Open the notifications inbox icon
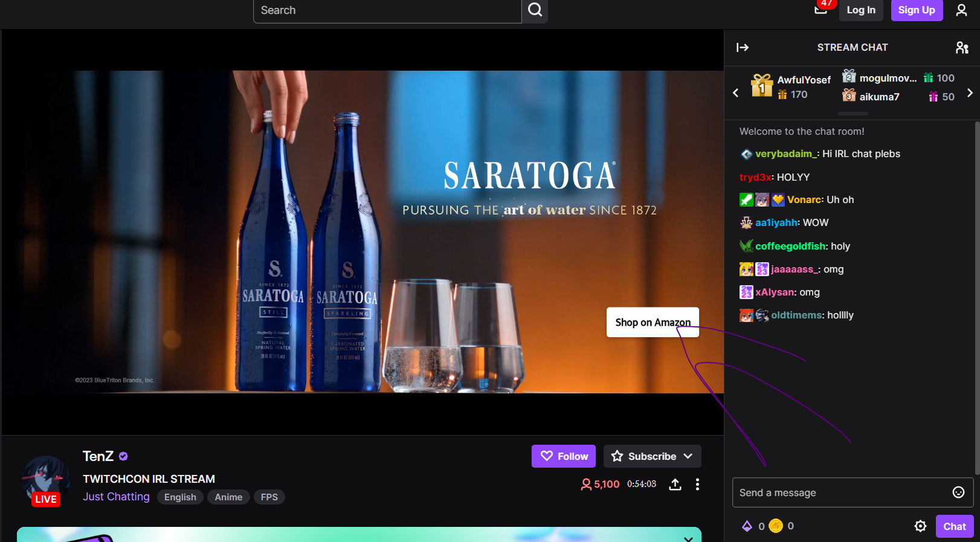 click(820, 9)
